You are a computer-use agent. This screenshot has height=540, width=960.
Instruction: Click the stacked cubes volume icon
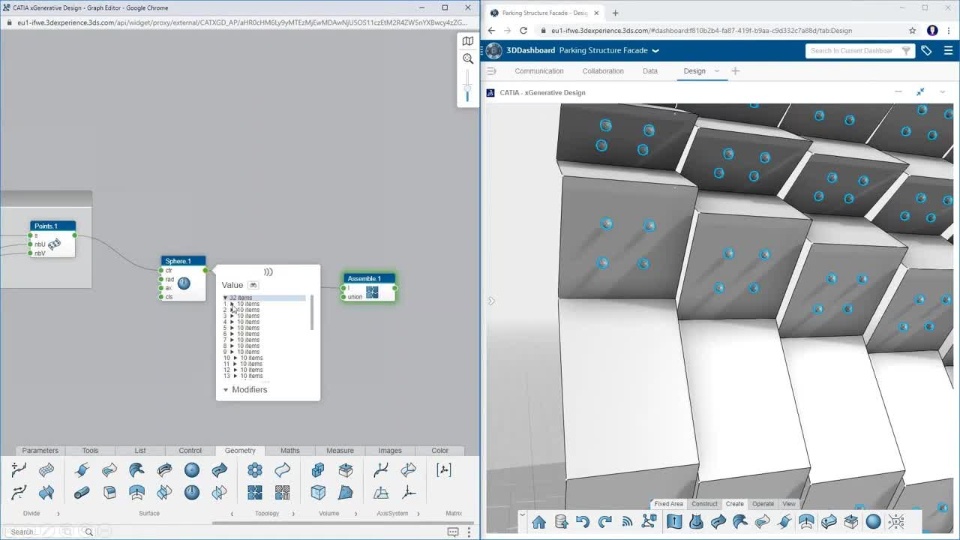click(318, 470)
